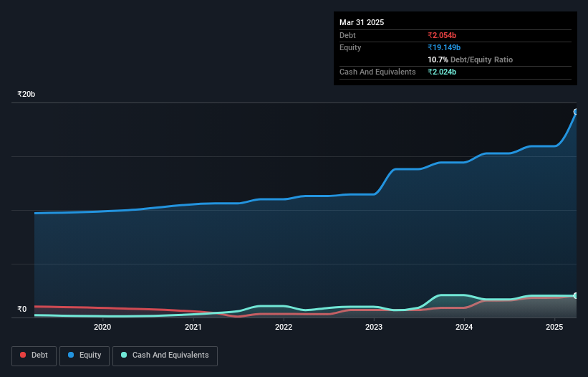This screenshot has width=588, height=377.
Task: Click the ₹2.054b debt value
Action: tap(442, 35)
